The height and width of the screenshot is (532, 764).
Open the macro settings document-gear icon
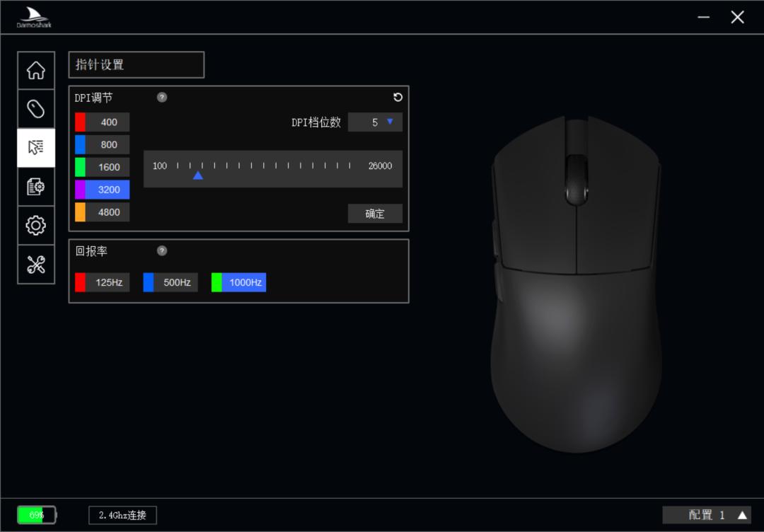coord(36,187)
